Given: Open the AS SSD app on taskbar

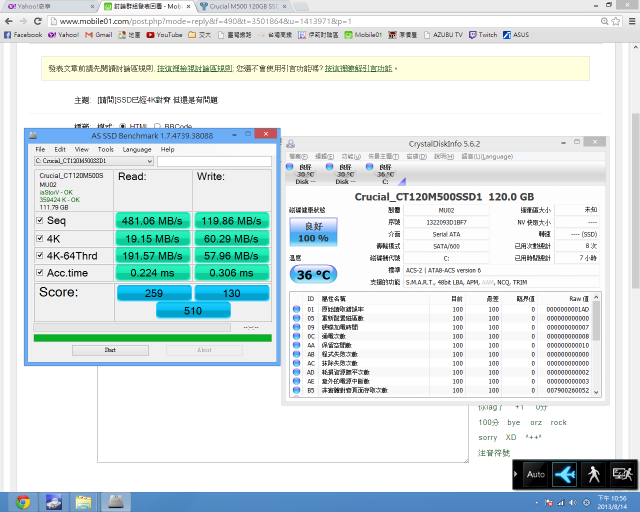Looking at the screenshot, I should point(116,502).
